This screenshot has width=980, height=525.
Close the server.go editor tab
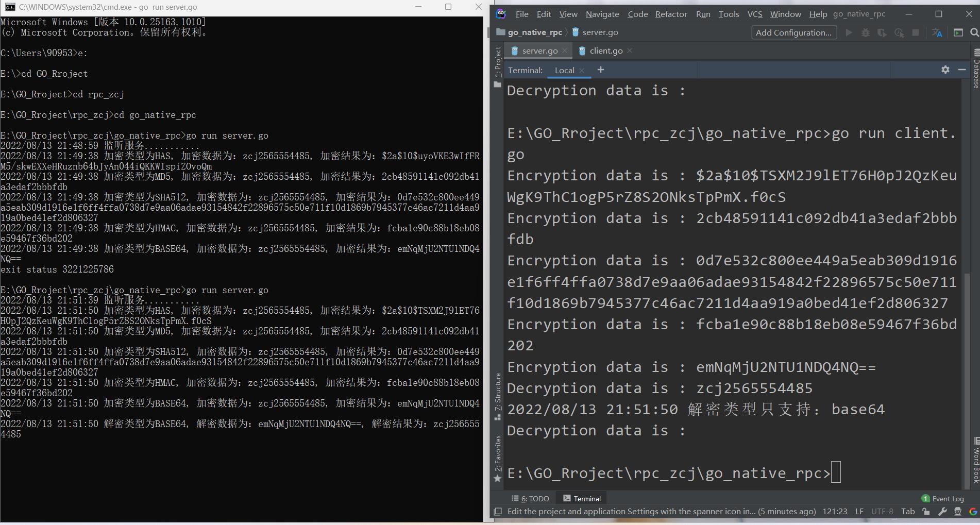pos(565,50)
